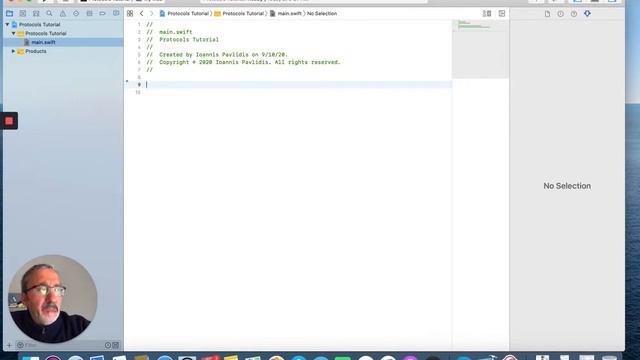
Task: Select the Protocols Tutorial project row
Action: click(x=63, y=24)
